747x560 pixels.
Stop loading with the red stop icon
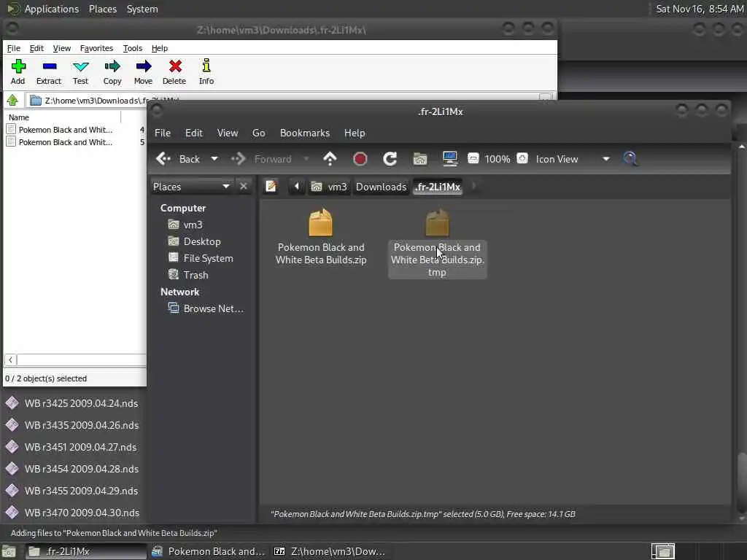[x=360, y=158]
